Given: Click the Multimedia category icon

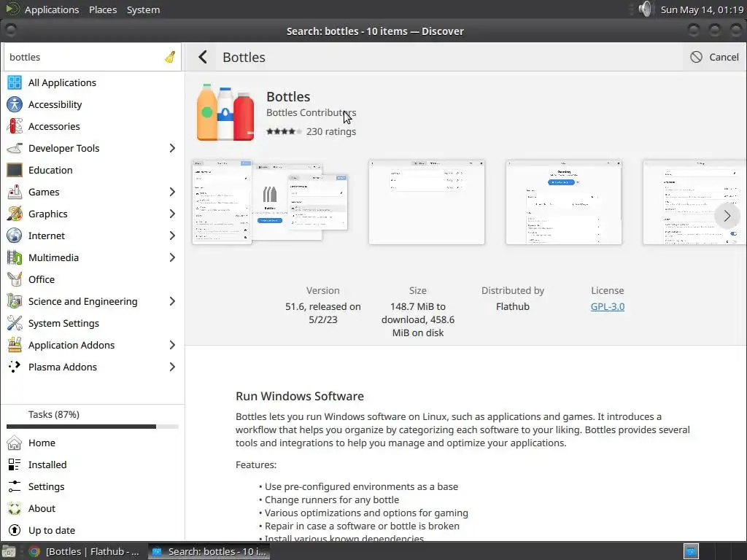Looking at the screenshot, I should pos(15,257).
